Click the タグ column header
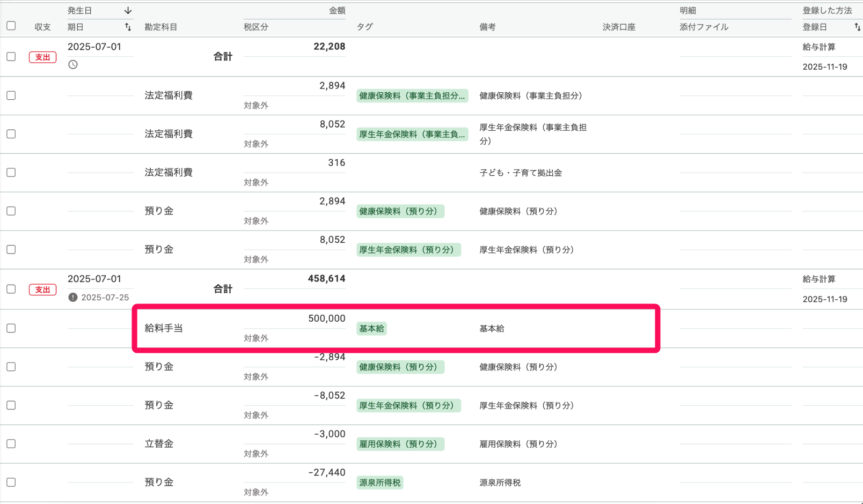The width and height of the screenshot is (863, 504). tap(365, 27)
